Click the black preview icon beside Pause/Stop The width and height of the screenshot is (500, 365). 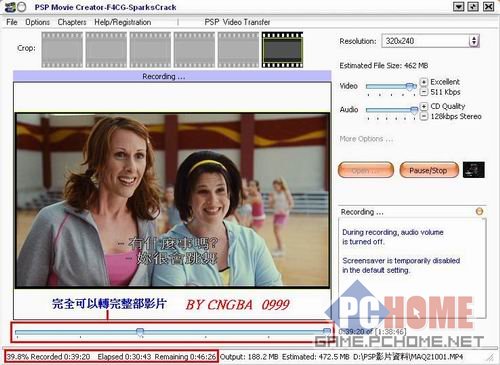click(474, 170)
